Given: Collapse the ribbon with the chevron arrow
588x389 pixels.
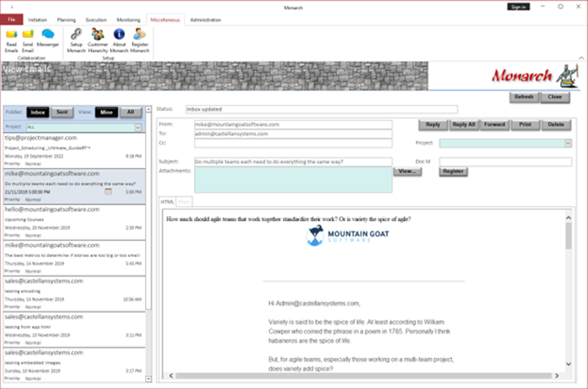Looking at the screenshot, I should (x=581, y=58).
